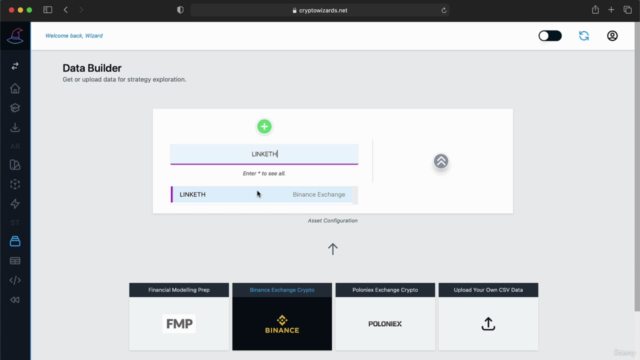Select the LINKETH Binance Exchange result
The width and height of the screenshot is (640, 360).
[x=262, y=195]
